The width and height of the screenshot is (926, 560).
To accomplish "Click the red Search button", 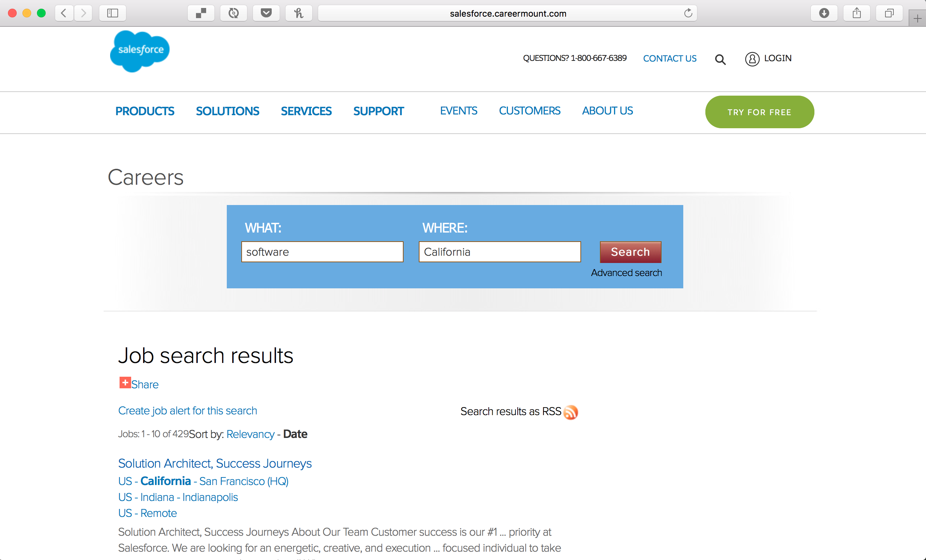I will point(630,252).
